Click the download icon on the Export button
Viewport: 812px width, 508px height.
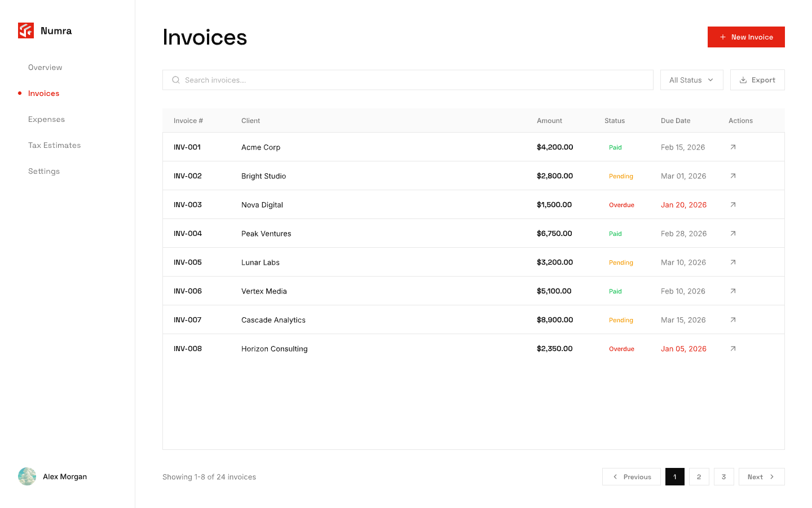(x=743, y=80)
